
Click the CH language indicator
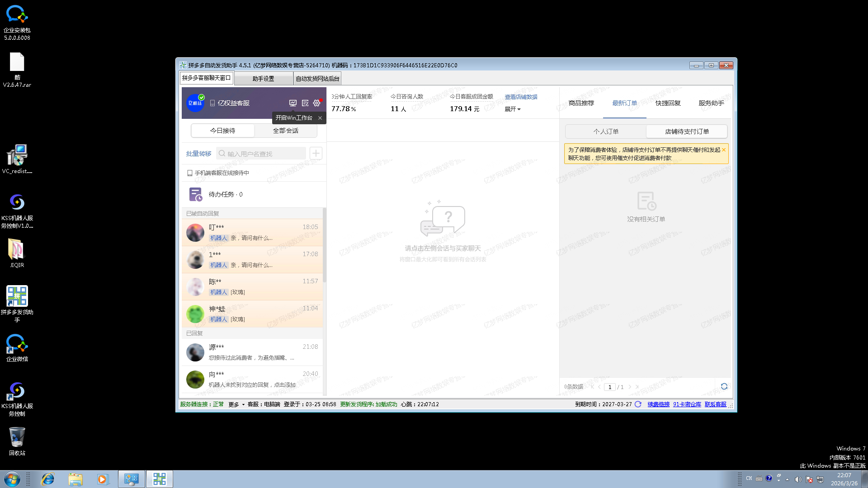point(749,479)
